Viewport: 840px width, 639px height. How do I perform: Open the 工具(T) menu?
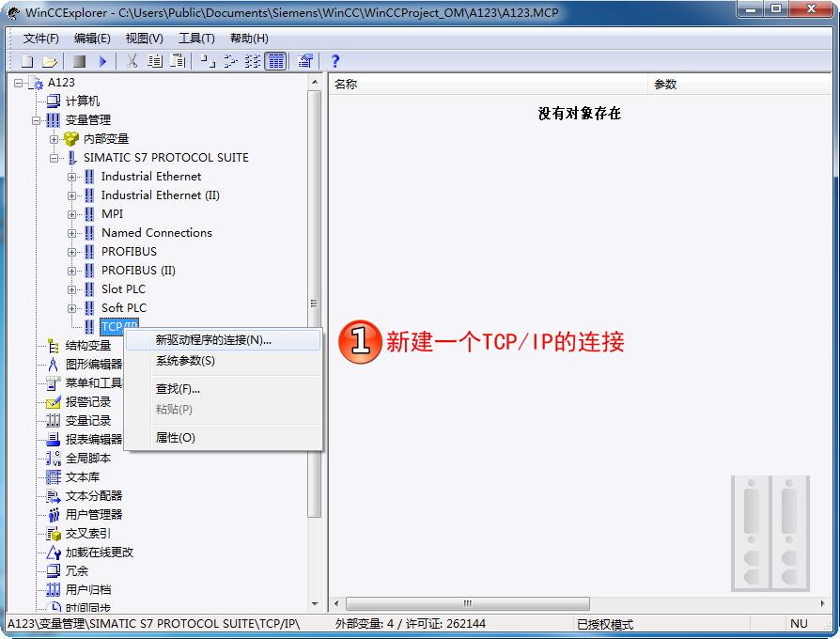196,38
